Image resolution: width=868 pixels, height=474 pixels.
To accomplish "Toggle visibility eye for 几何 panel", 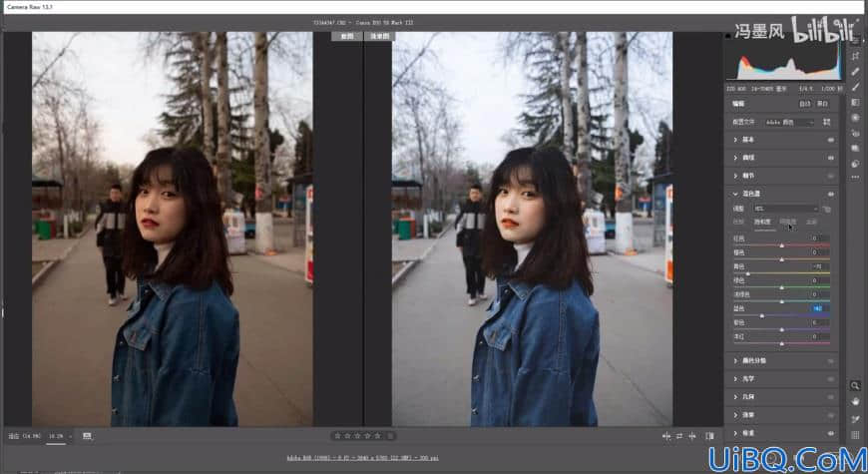I will [x=830, y=397].
